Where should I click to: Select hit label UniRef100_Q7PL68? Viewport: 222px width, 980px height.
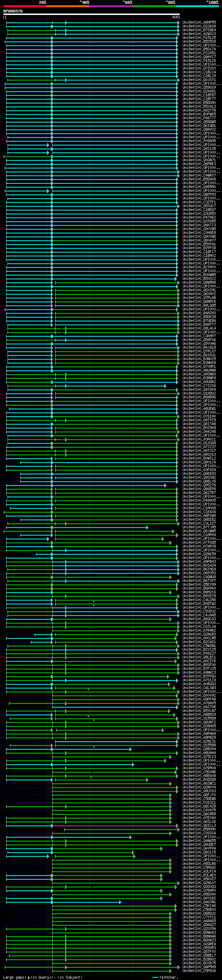[199, 298]
